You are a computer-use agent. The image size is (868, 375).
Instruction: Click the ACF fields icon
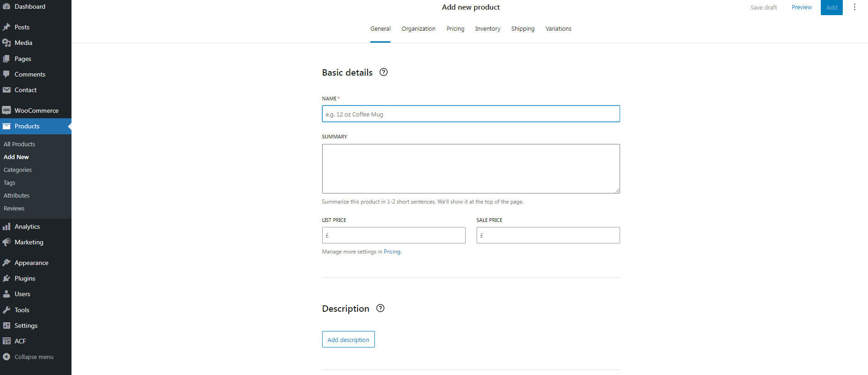point(6,341)
